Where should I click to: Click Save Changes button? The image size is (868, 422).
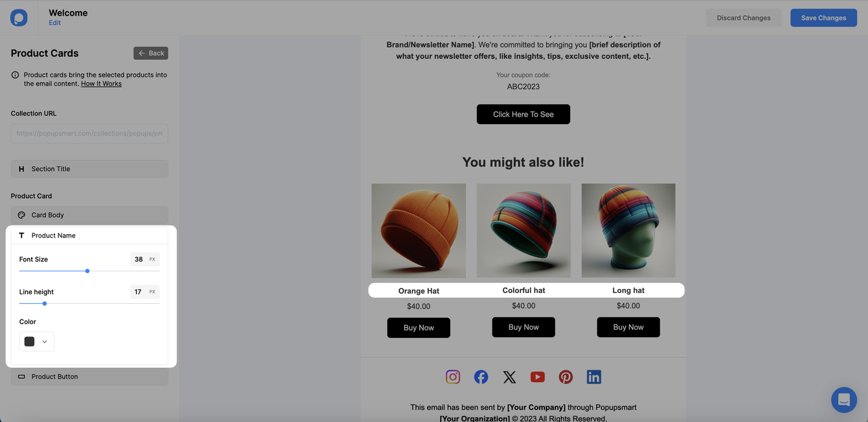pyautogui.click(x=823, y=18)
